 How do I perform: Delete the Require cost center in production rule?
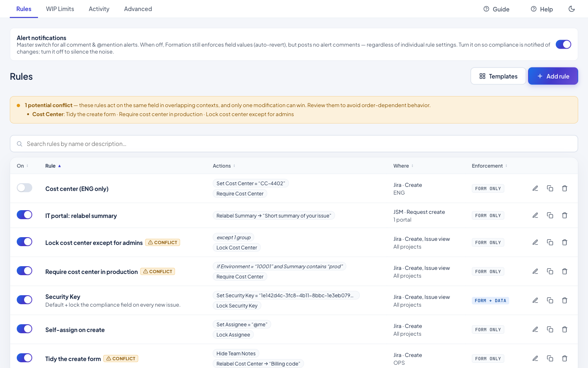[565, 272]
